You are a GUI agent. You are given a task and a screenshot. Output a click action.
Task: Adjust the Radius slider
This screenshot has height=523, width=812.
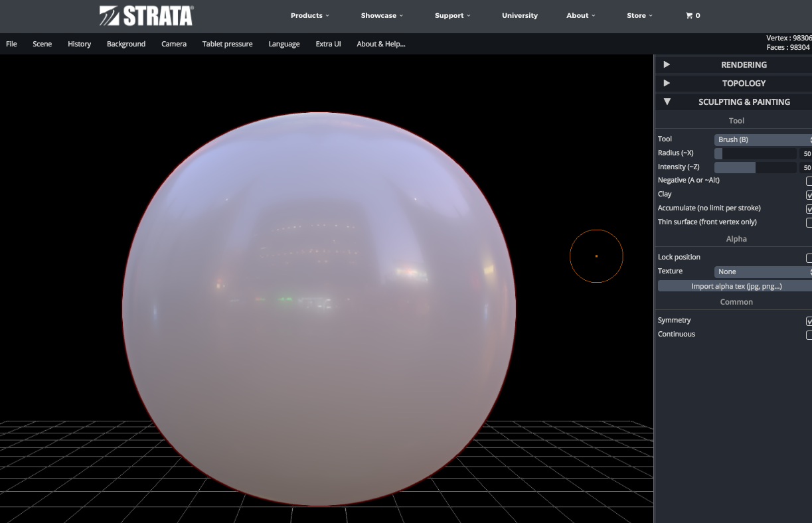755,153
